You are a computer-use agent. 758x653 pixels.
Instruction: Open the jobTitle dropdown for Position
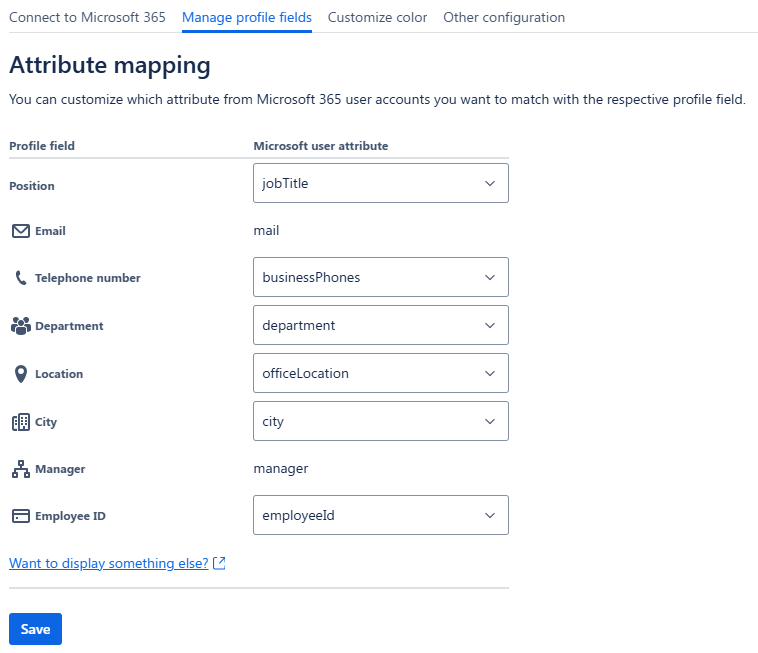click(x=380, y=183)
